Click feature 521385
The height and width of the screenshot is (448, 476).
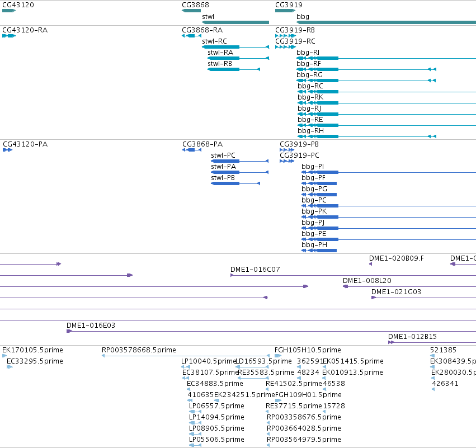pos(432,356)
